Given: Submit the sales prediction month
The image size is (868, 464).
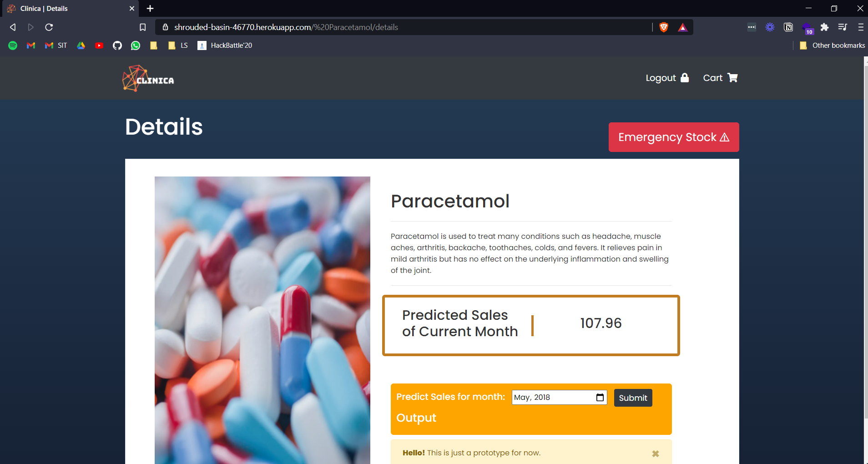Looking at the screenshot, I should click(633, 398).
